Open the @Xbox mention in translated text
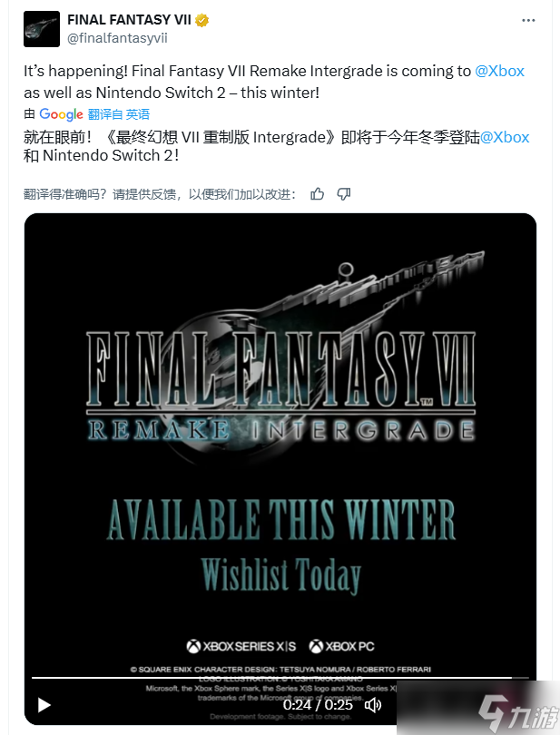The height and width of the screenshot is (735, 560). 505,137
